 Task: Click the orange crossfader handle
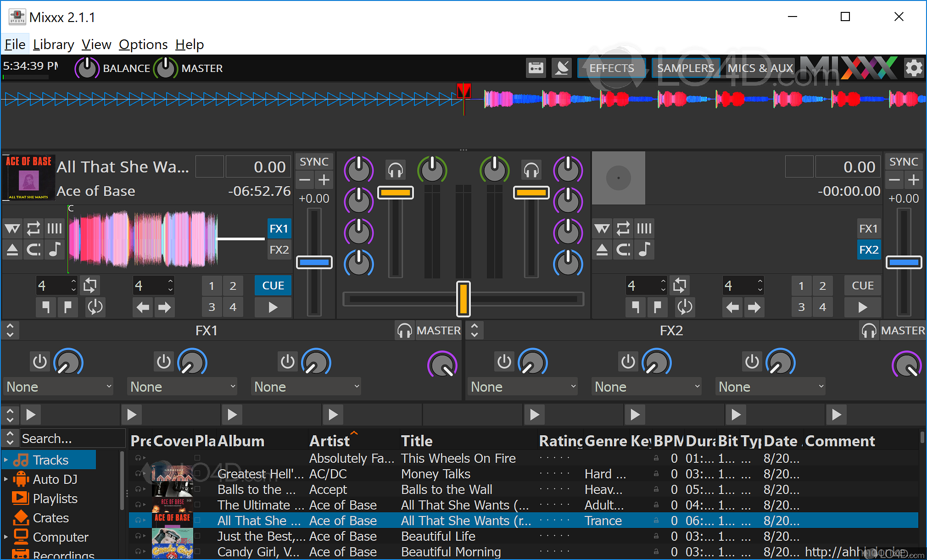(463, 299)
